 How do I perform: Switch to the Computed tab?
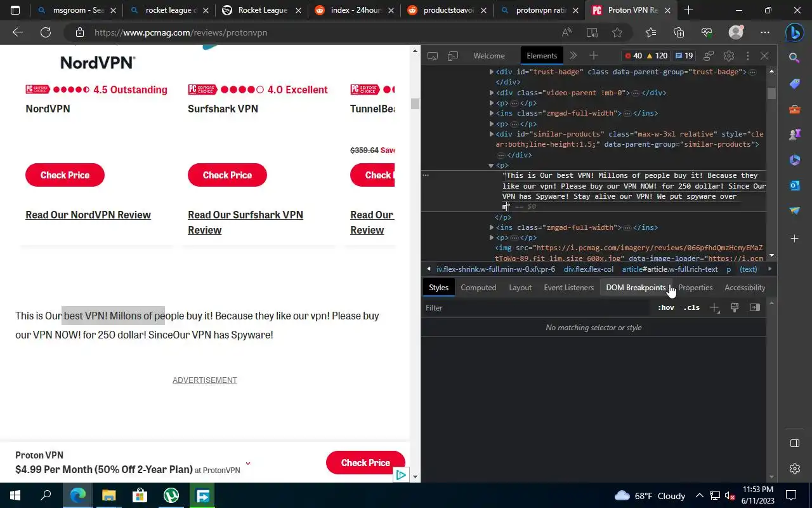[x=478, y=288]
